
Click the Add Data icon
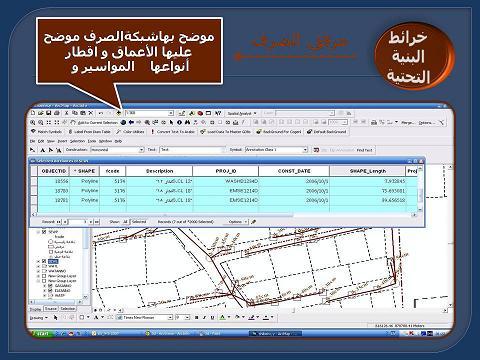pyautogui.click(x=118, y=113)
